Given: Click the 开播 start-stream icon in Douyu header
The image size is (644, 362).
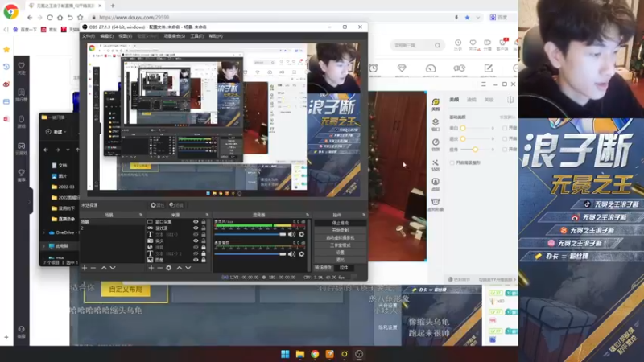Looking at the screenshot, I should coord(488,43).
